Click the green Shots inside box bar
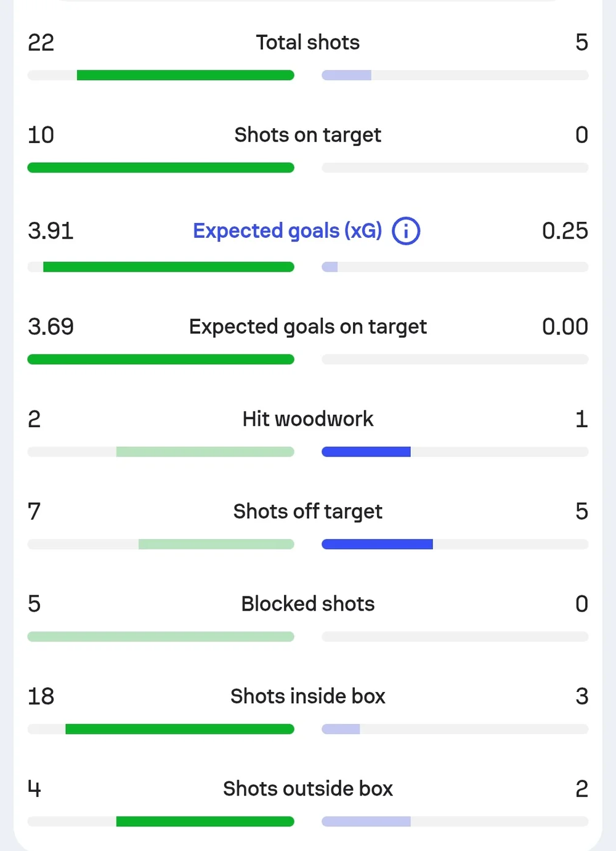This screenshot has height=851, width=616. point(180,729)
